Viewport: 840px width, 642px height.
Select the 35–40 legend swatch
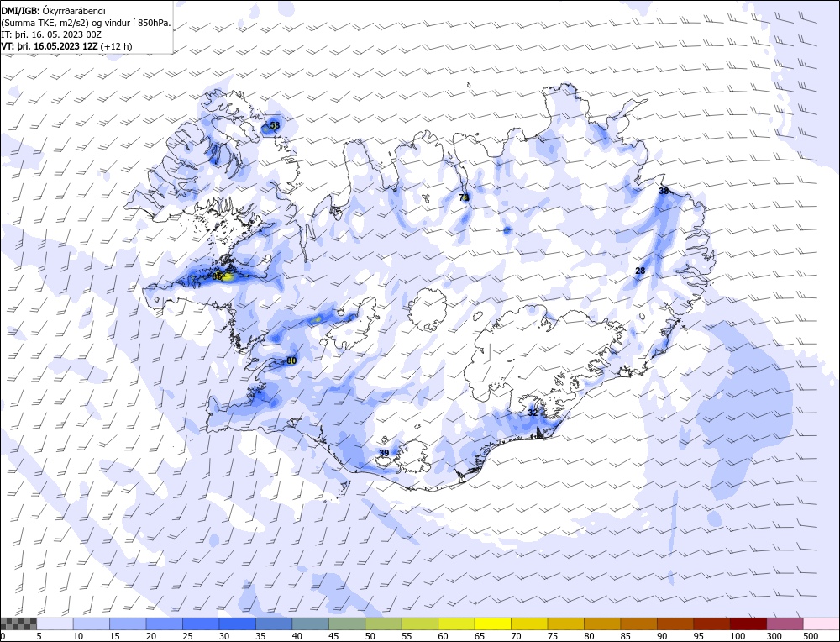(x=275, y=624)
